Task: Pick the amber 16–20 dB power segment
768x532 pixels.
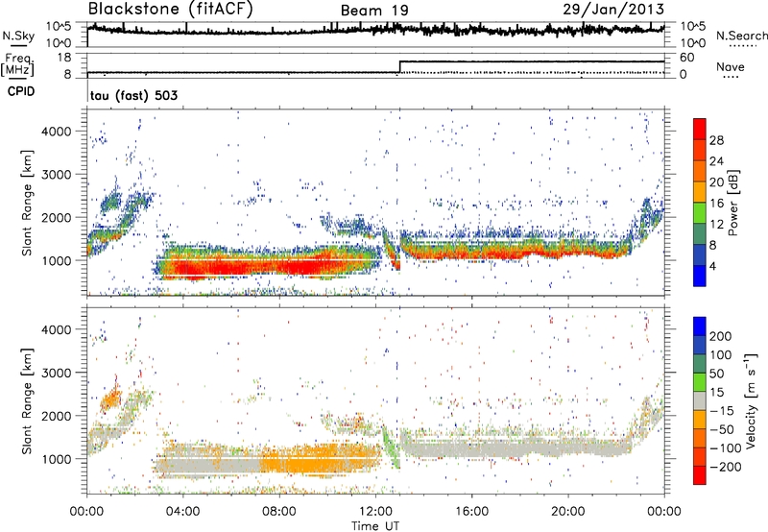Action: (700, 192)
